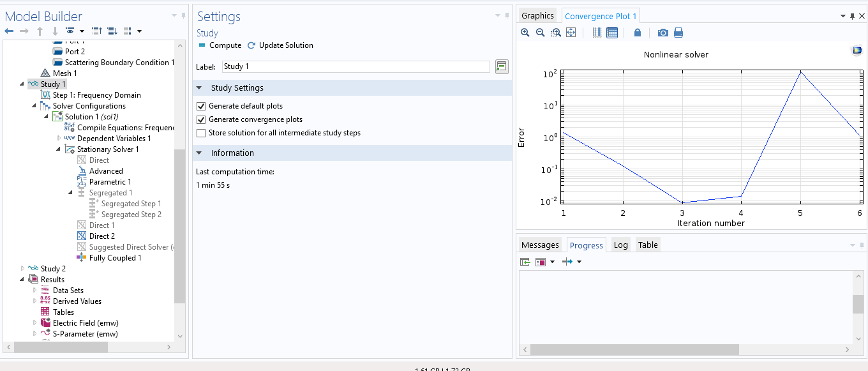
Task: Click the Compute button
Action: point(220,45)
